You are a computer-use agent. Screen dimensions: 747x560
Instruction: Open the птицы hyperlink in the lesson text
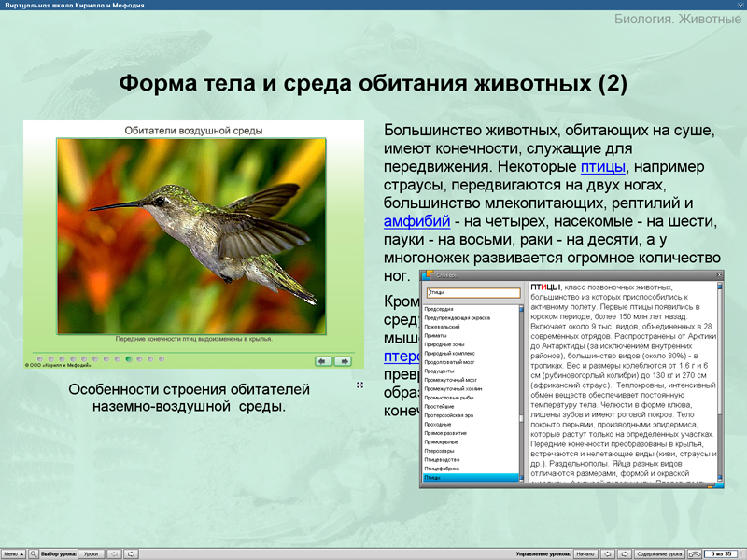[x=603, y=166]
